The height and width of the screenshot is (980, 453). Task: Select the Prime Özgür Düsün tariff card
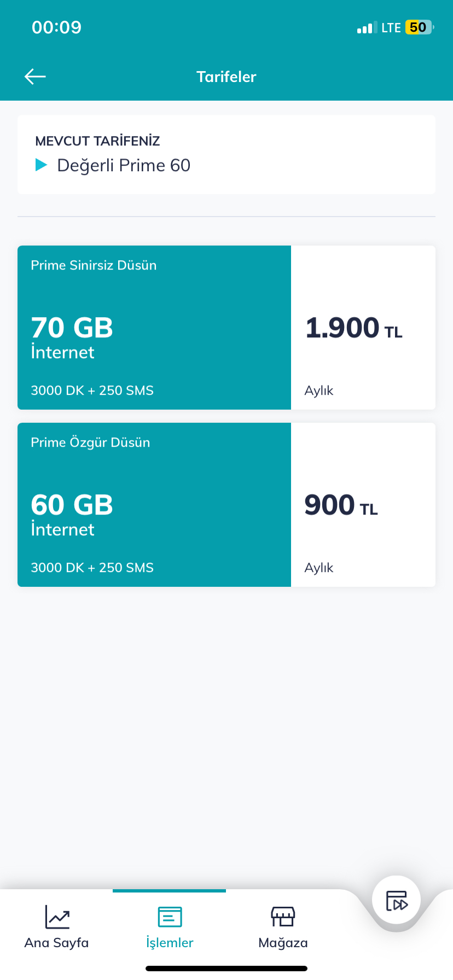[x=226, y=505]
